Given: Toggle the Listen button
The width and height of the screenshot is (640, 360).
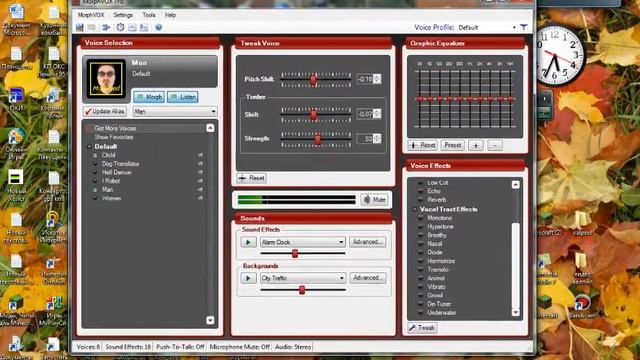Looking at the screenshot, I should click(182, 97).
